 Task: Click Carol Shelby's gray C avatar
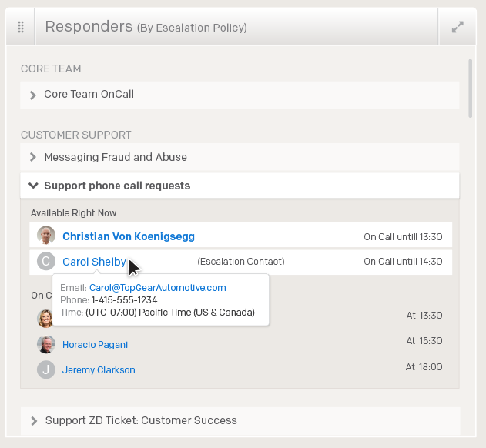pyautogui.click(x=46, y=261)
